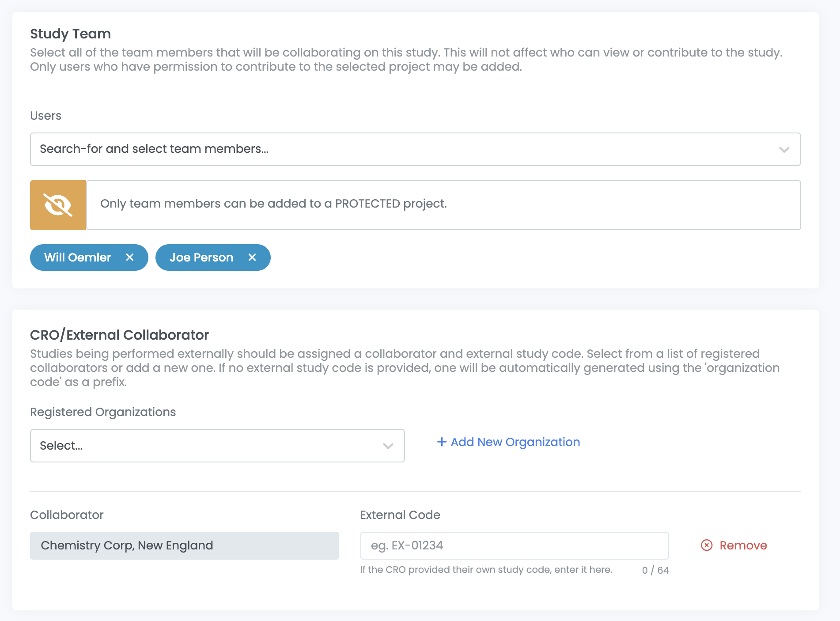Viewport: 840px width, 621px height.
Task: Expand the Registered Organizations chevron arrow
Action: [388, 446]
